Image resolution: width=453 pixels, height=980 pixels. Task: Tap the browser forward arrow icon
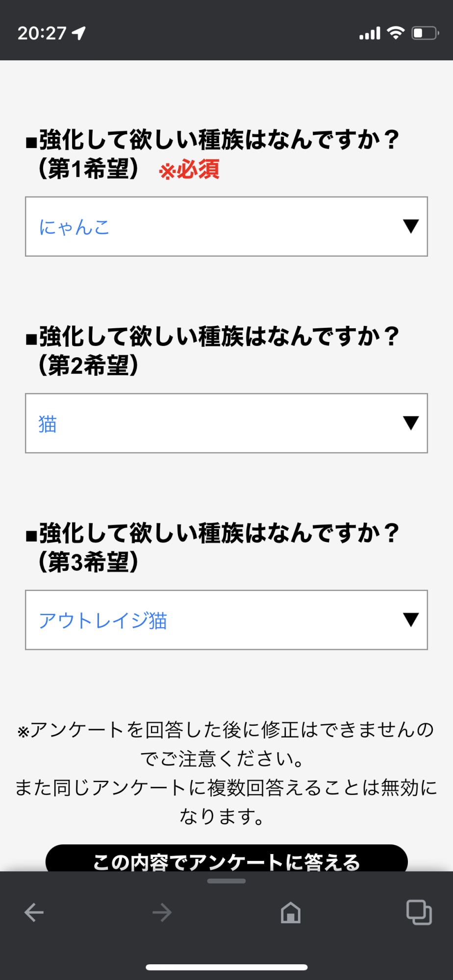tap(162, 912)
